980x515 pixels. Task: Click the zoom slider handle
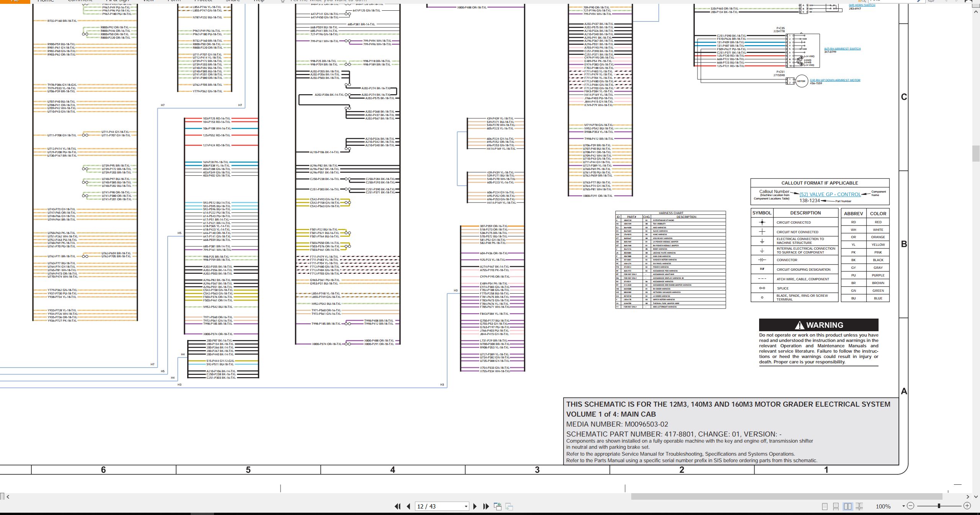pyautogui.click(x=939, y=506)
